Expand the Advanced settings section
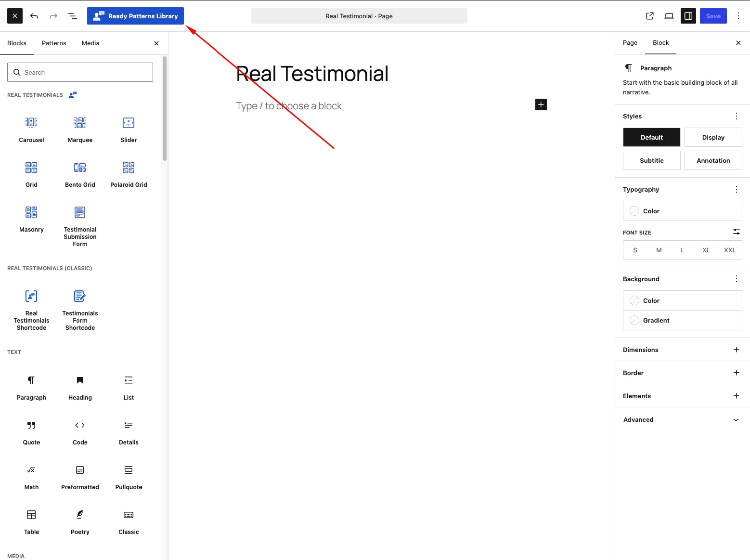This screenshot has width=750, height=560. tap(683, 419)
